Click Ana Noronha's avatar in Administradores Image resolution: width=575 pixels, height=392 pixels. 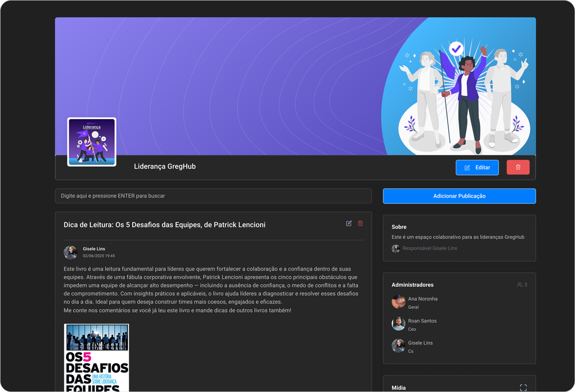click(398, 302)
